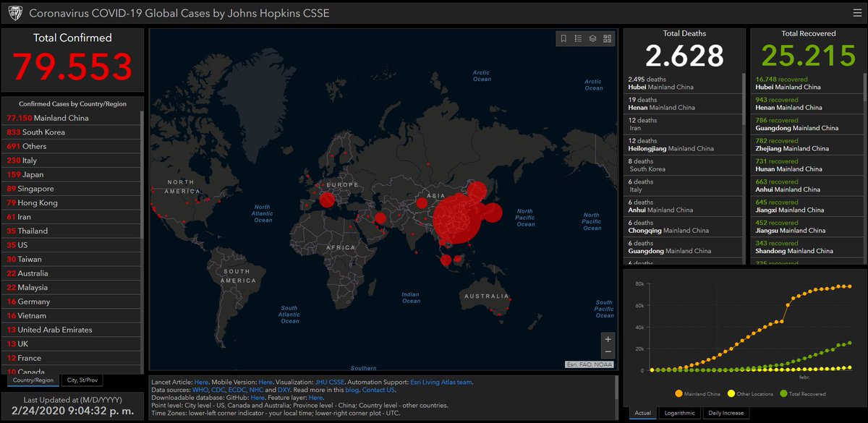Click Hubei 2,495 deaths row
Image resolution: width=868 pixels, height=423 pixels.
pyautogui.click(x=683, y=83)
